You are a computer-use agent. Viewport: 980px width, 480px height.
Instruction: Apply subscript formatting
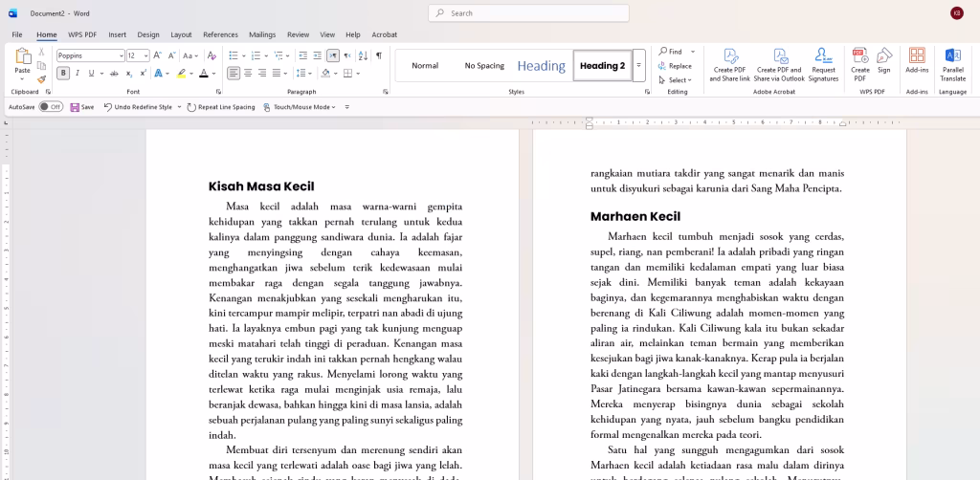129,74
